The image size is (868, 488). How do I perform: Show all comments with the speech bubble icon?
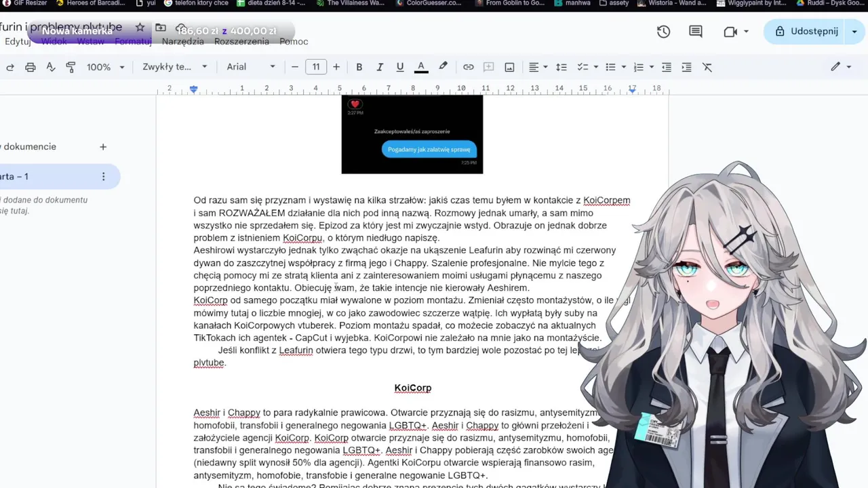(696, 32)
